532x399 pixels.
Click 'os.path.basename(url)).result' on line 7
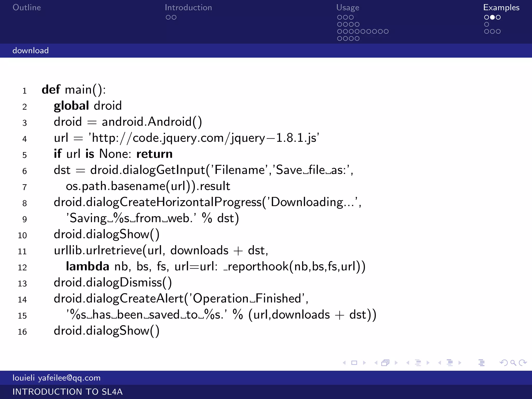(x=148, y=186)
